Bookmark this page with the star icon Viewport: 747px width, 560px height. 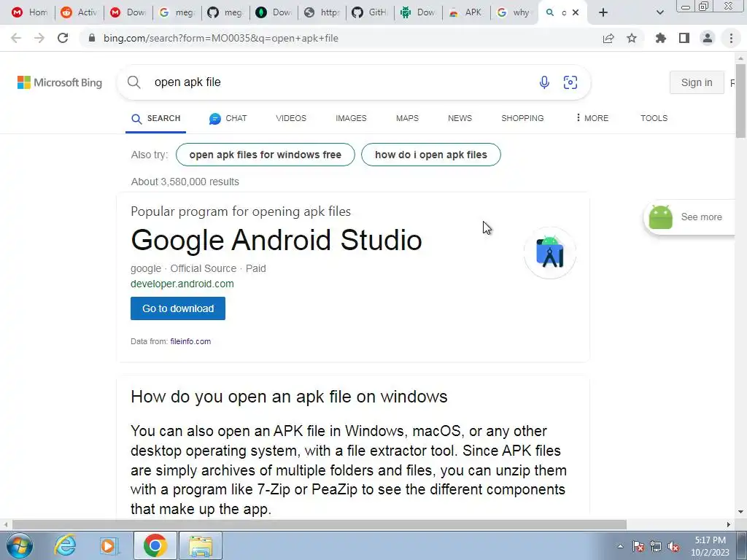pyautogui.click(x=632, y=38)
